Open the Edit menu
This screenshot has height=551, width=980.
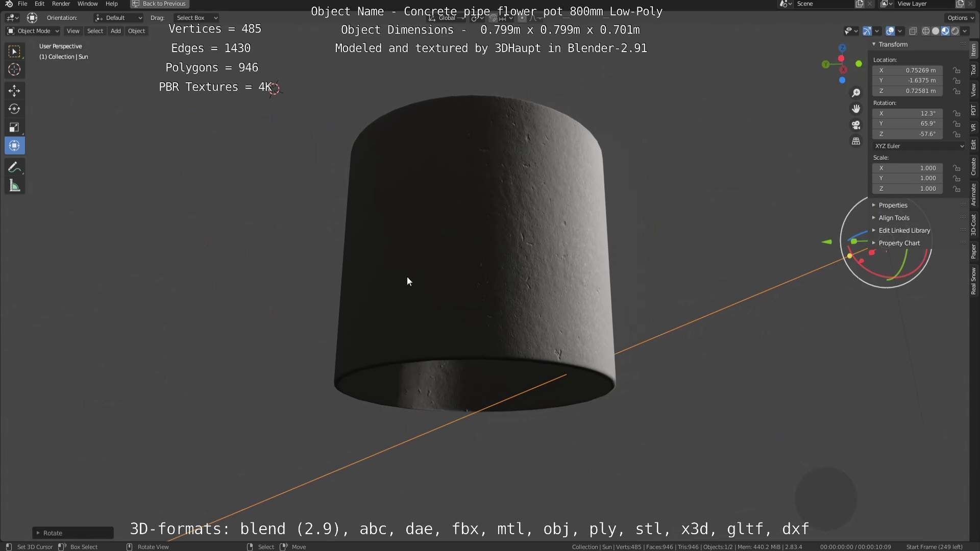click(x=39, y=4)
